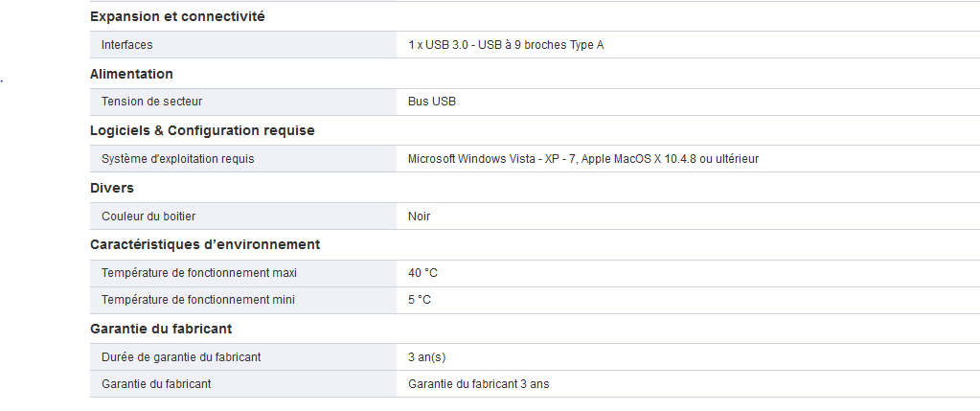Select the 'Système d'exploitation requis' label

tap(178, 159)
